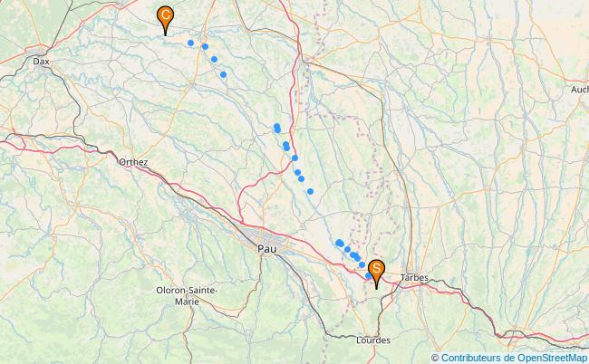Select the Oloron-Sainte-Marie label

coord(187,296)
